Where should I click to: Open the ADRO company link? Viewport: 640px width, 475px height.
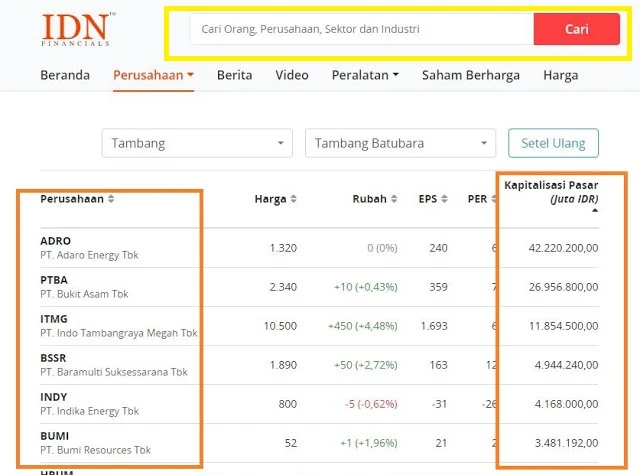pyautogui.click(x=56, y=241)
